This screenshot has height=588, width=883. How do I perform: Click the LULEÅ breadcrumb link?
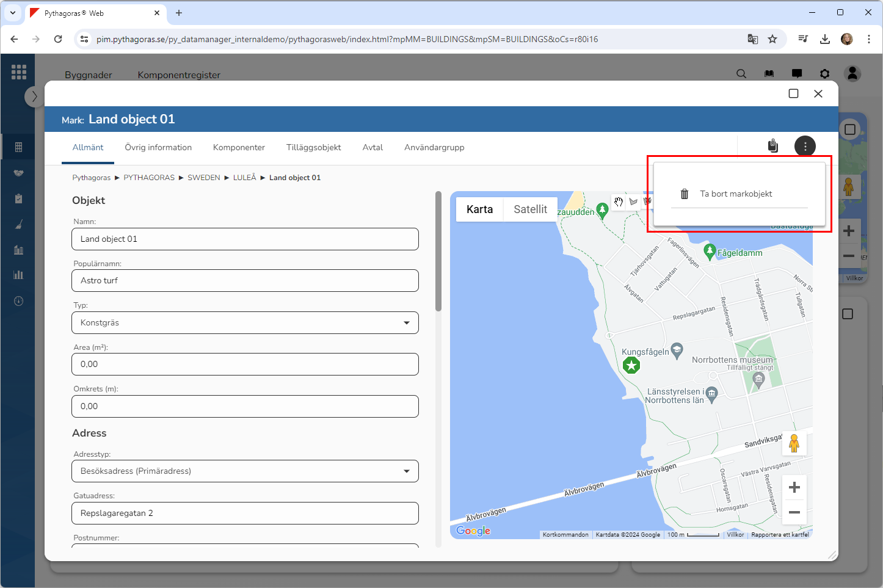coord(244,178)
